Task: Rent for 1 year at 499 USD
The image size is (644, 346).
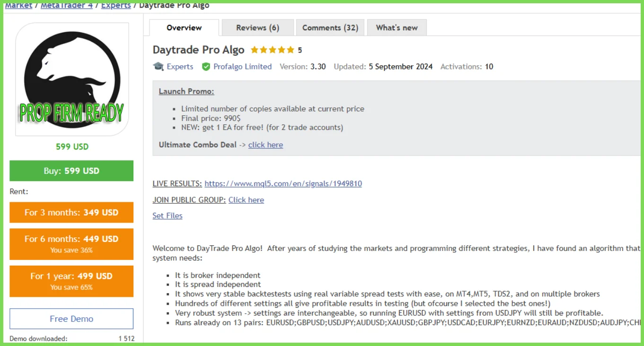Action: (x=71, y=281)
